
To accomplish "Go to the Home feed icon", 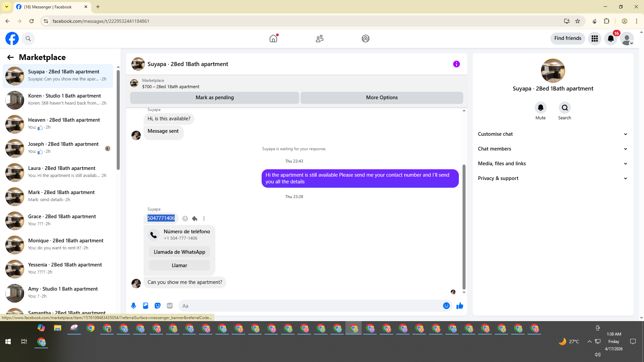I will point(273,39).
